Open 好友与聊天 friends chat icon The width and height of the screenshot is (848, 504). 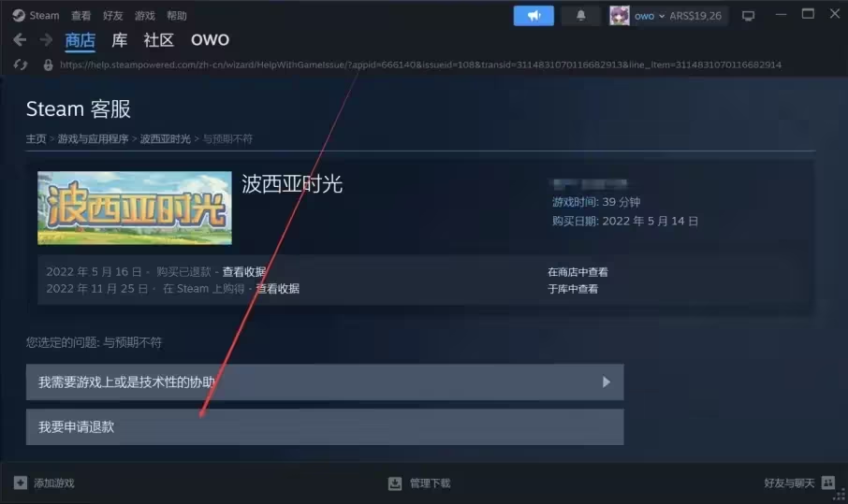[828, 482]
